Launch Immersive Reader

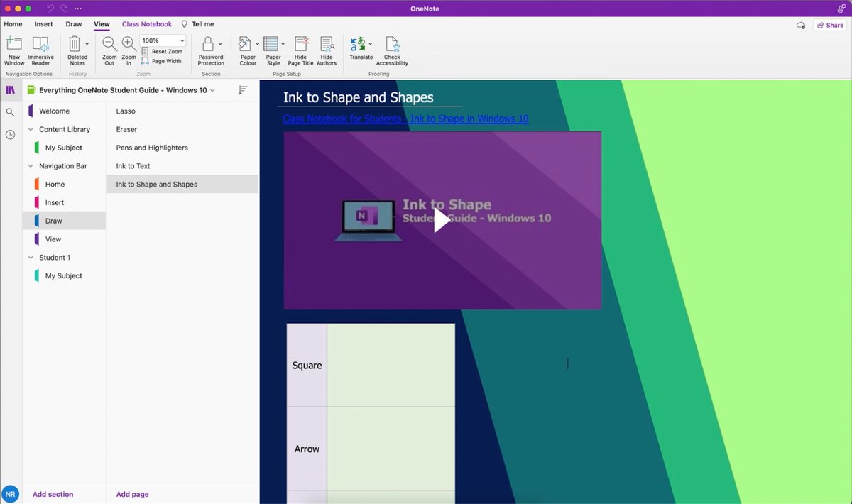point(40,50)
